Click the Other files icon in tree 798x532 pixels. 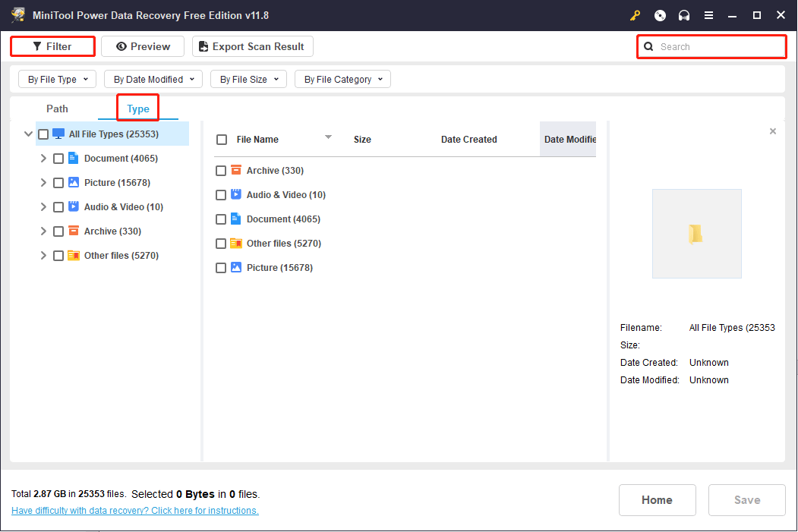pos(74,255)
